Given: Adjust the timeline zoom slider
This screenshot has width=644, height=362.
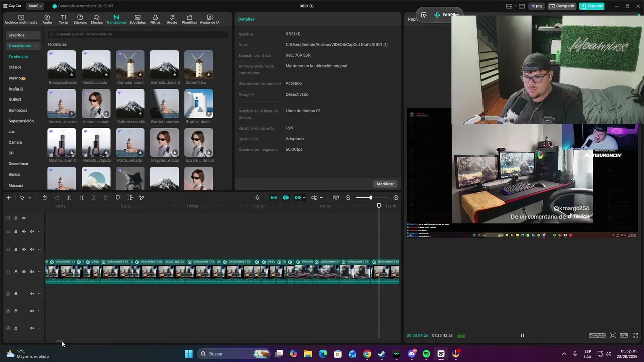Looking at the screenshot, I should 371,198.
